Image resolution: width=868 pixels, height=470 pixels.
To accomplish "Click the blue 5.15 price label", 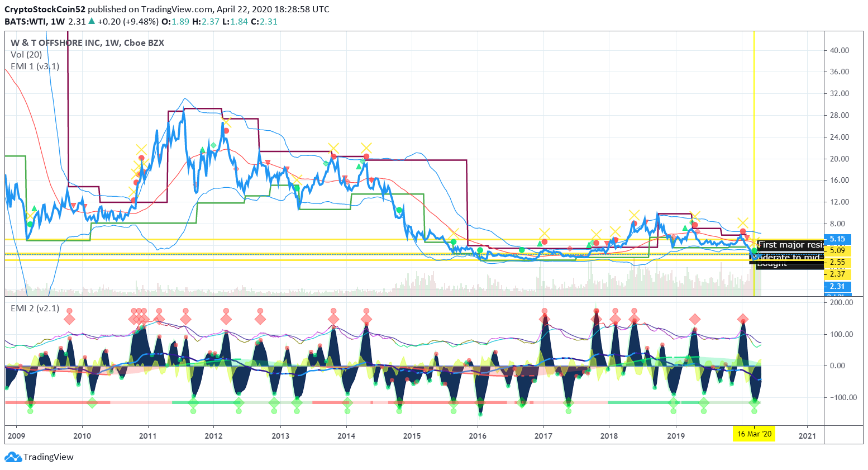I will (837, 239).
